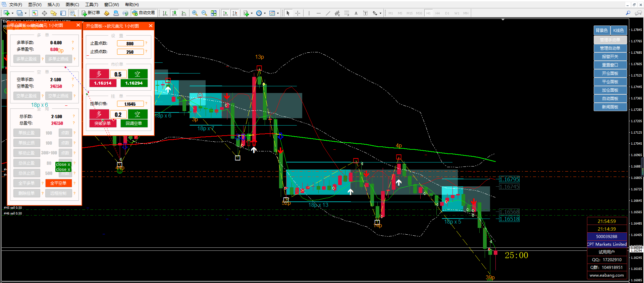Zoom out on the chart

(x=204, y=13)
